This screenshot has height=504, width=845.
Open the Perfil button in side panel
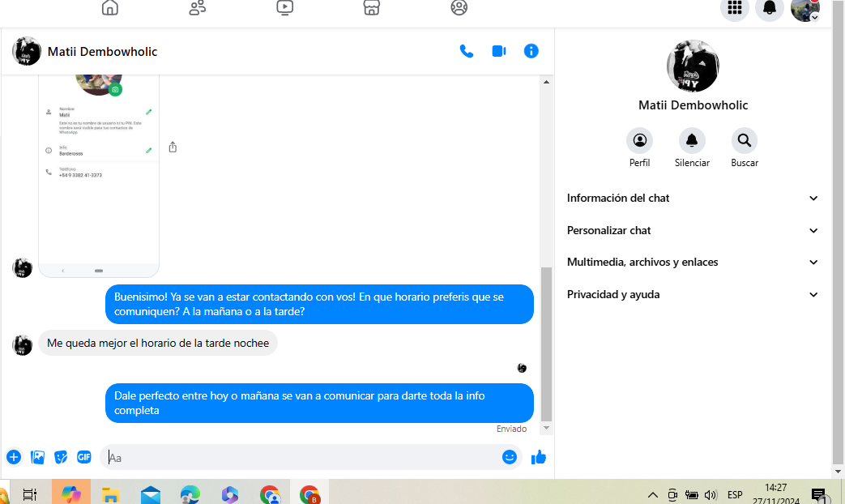click(x=639, y=141)
